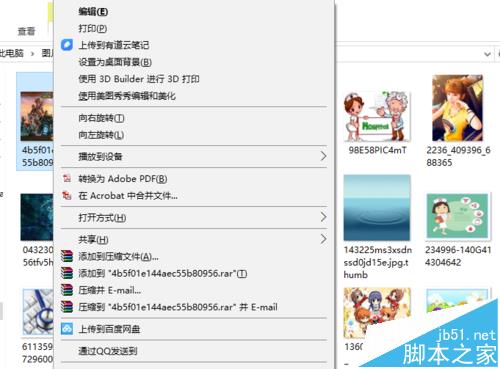This screenshot has width=500, height=369.
Task: Open the 查看 ribbon tab
Action: [26, 31]
